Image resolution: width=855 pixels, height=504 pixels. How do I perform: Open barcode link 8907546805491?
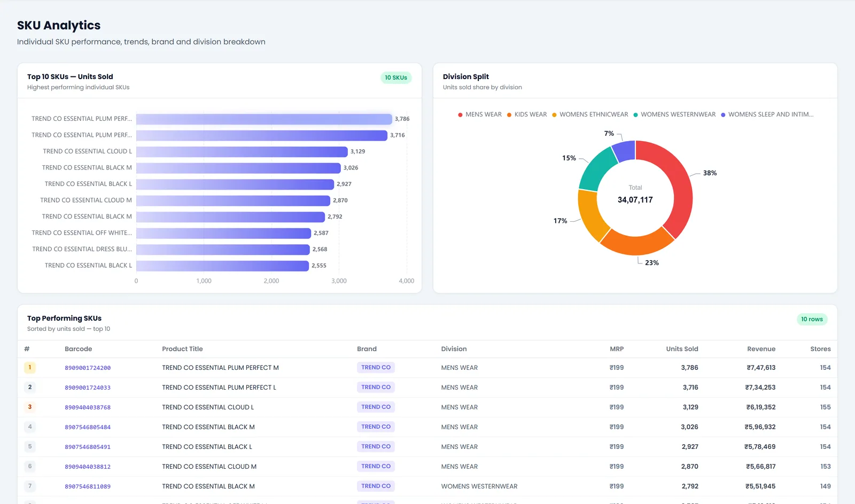pyautogui.click(x=88, y=447)
